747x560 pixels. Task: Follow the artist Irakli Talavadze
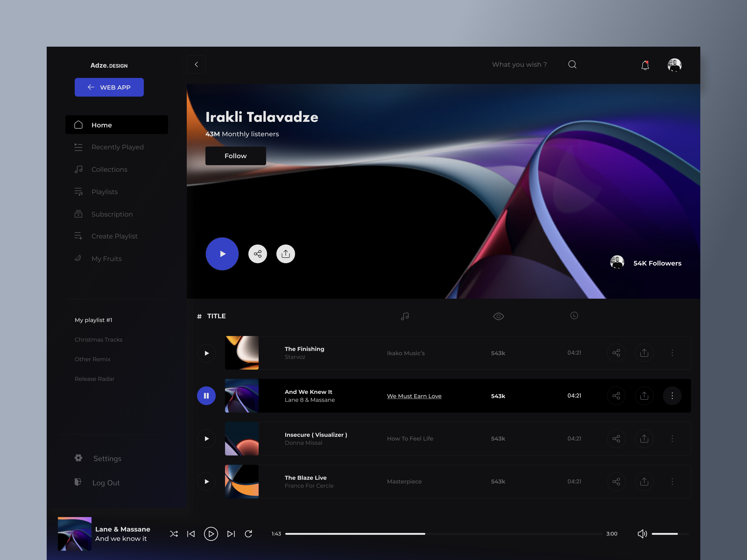point(235,156)
